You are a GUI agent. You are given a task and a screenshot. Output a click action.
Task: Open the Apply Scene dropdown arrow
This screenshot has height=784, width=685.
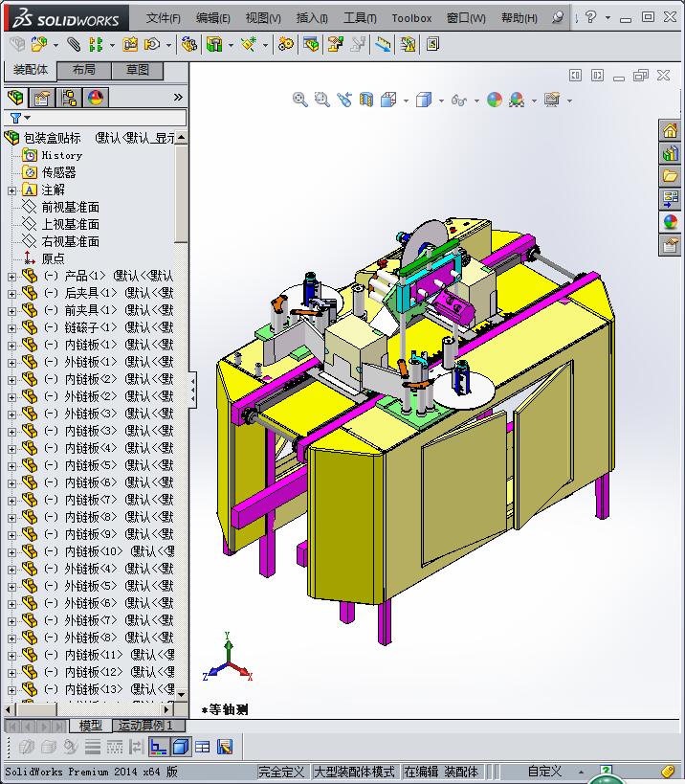tap(534, 101)
